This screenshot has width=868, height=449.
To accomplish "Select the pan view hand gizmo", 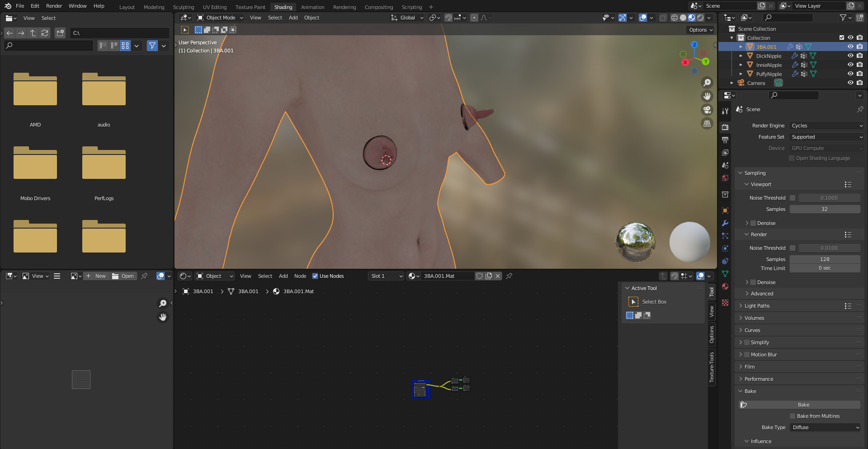I will click(707, 96).
